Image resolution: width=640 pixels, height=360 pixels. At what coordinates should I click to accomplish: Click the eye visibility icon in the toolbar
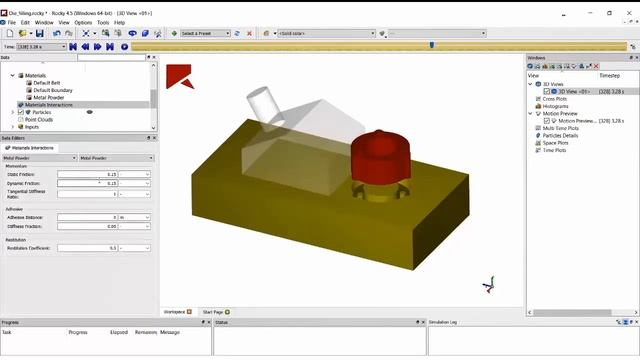(x=132, y=33)
